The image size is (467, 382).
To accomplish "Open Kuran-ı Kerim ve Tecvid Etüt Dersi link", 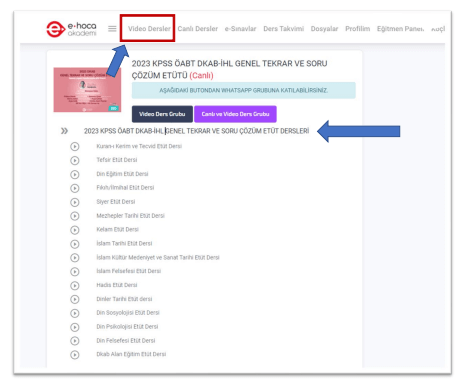I will 139,146.
